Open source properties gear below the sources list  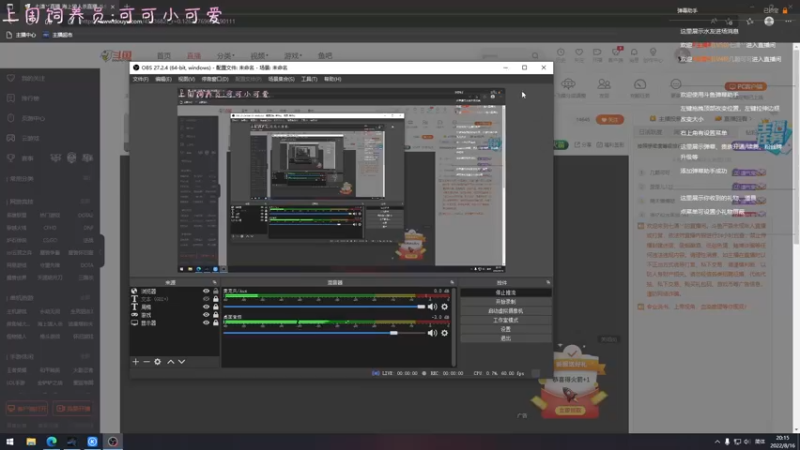tap(158, 362)
